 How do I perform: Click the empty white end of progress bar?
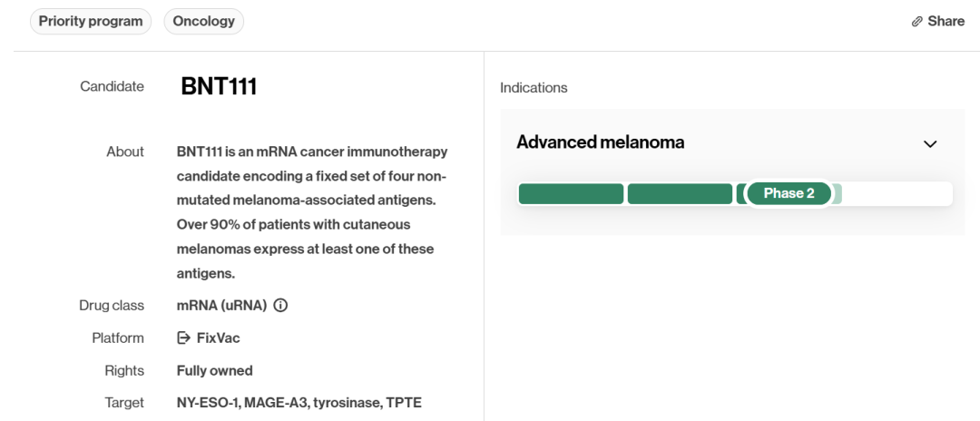(897, 193)
